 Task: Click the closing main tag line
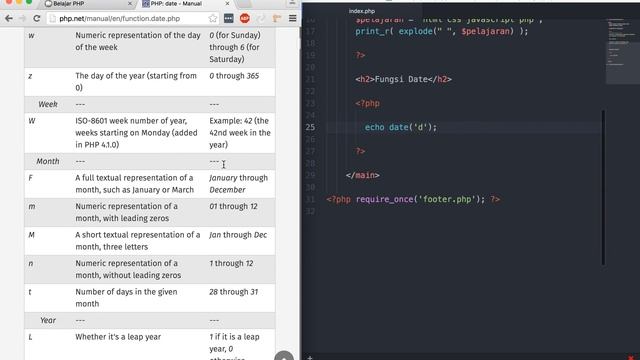(362, 176)
